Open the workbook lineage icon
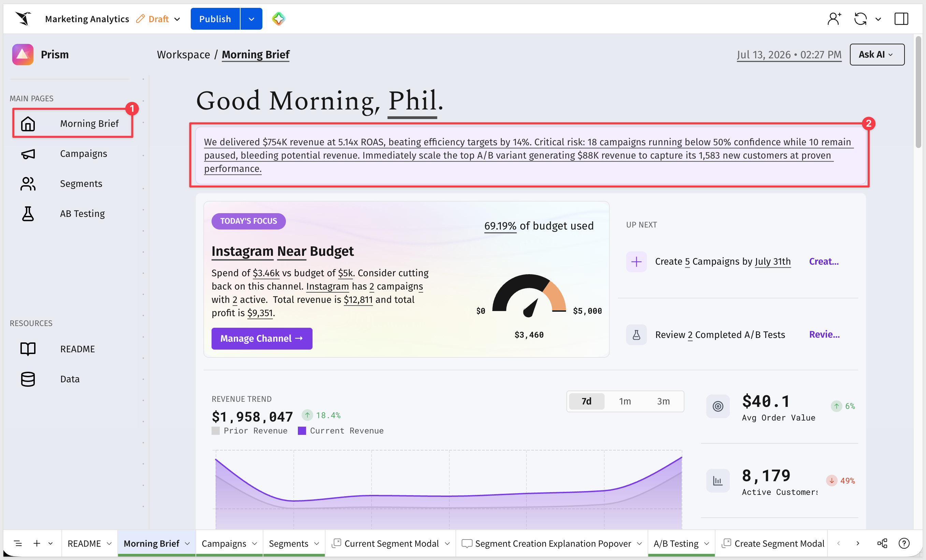Image resolution: width=926 pixels, height=560 pixels. (x=882, y=543)
